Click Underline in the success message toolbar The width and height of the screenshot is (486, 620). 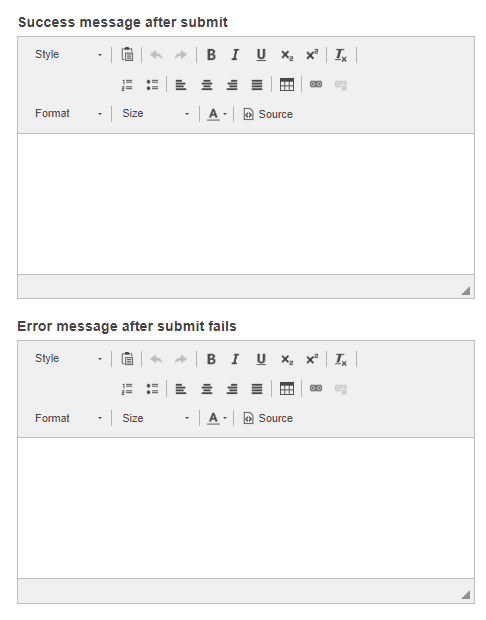(x=261, y=55)
